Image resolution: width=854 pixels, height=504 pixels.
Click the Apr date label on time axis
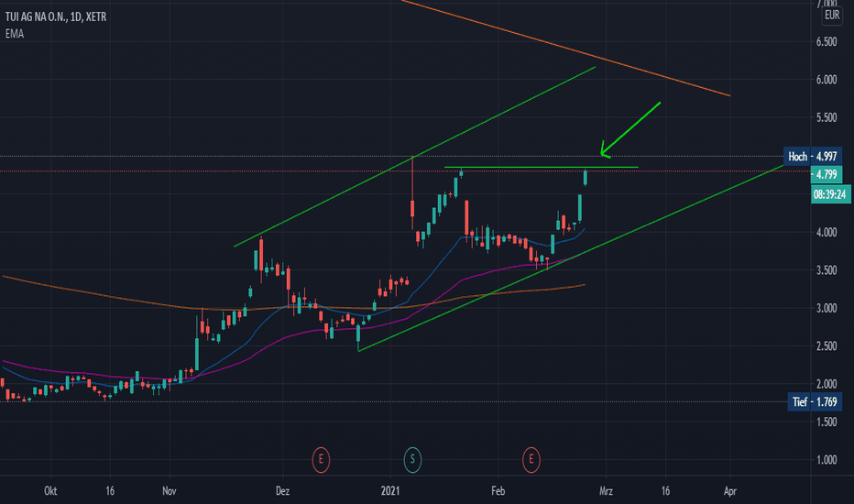coord(730,491)
